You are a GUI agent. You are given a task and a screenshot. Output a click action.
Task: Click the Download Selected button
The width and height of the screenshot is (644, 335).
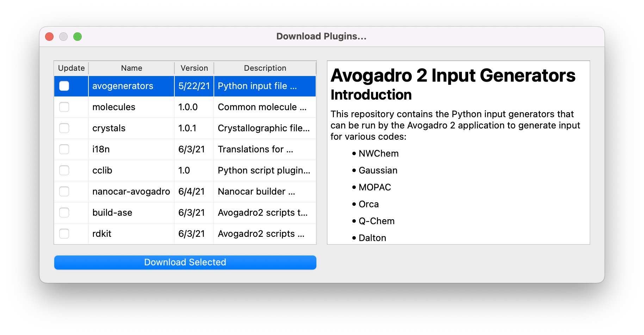point(185,262)
